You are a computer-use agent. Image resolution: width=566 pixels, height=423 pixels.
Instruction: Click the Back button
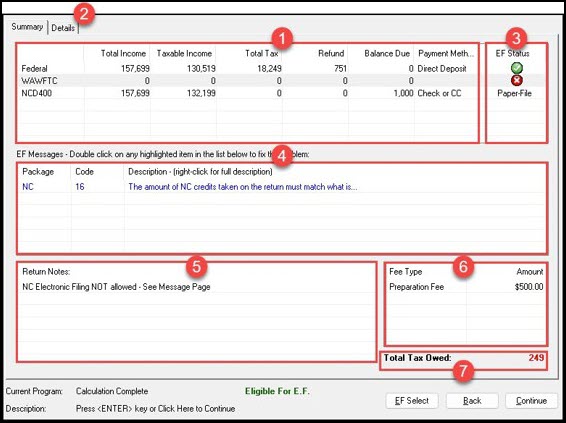tap(472, 401)
